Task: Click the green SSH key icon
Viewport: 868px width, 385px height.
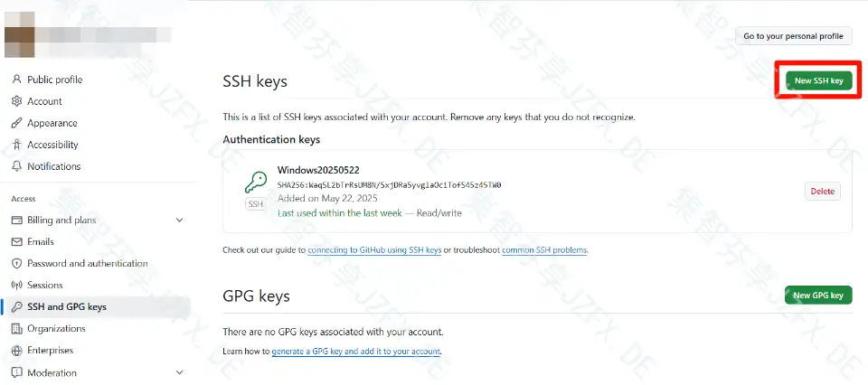Action: tap(255, 182)
